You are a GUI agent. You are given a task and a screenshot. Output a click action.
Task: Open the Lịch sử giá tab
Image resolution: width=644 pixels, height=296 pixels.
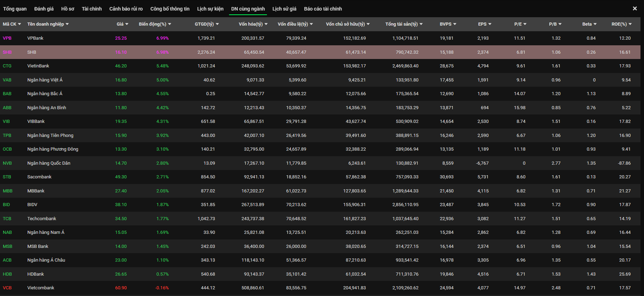point(284,9)
